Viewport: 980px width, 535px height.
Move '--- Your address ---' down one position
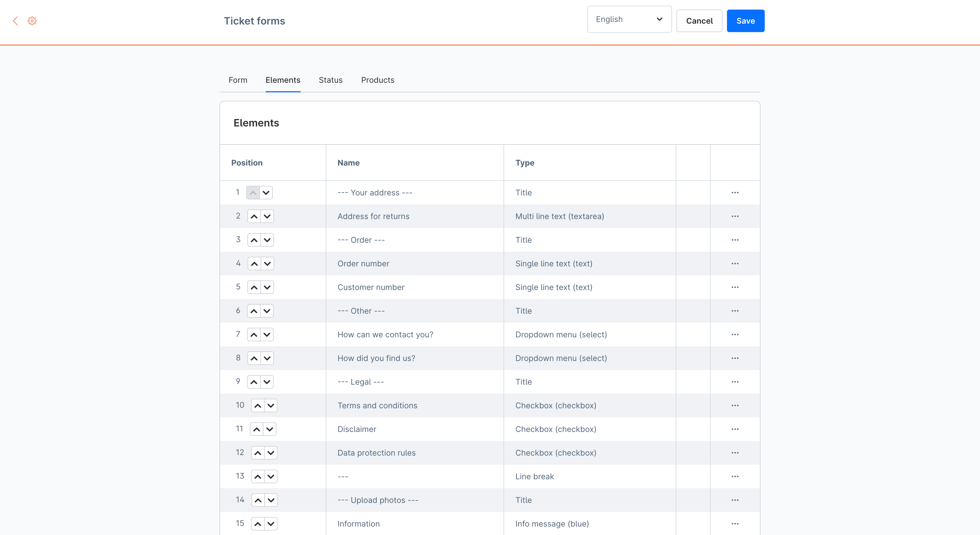(266, 193)
